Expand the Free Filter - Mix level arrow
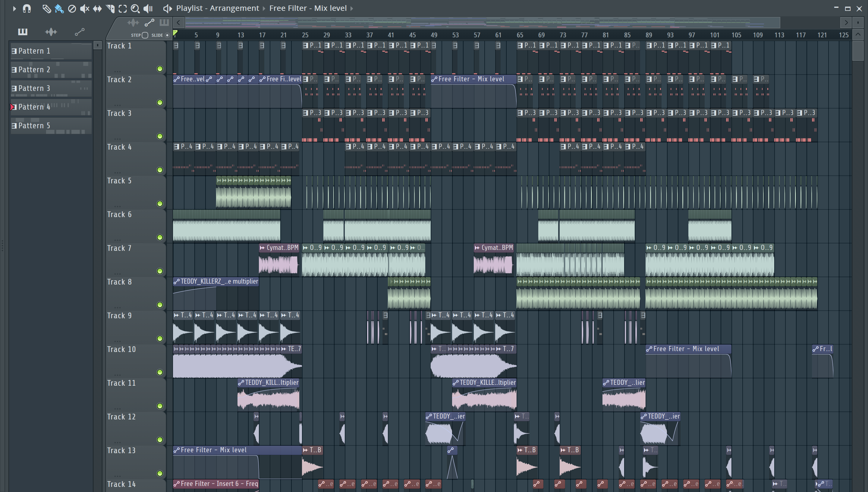 pyautogui.click(x=352, y=8)
